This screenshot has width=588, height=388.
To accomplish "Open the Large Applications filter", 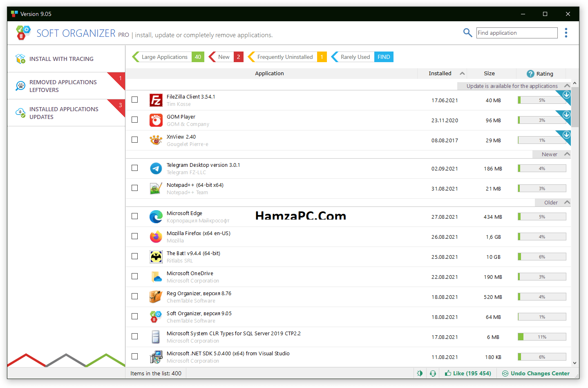I will [168, 57].
